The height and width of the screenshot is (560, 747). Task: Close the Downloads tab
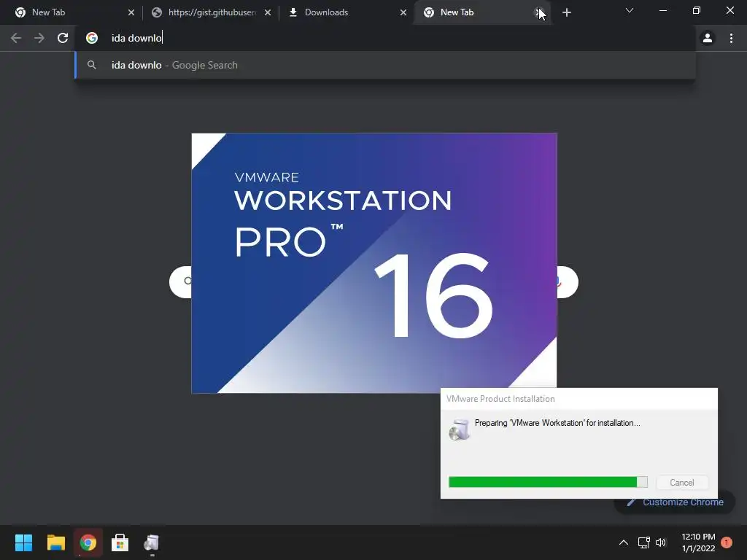point(403,12)
